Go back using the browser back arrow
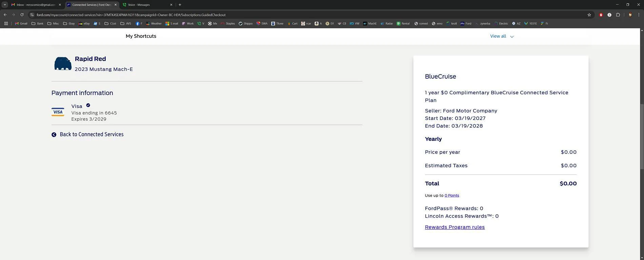This screenshot has height=260, width=644. tap(5, 15)
